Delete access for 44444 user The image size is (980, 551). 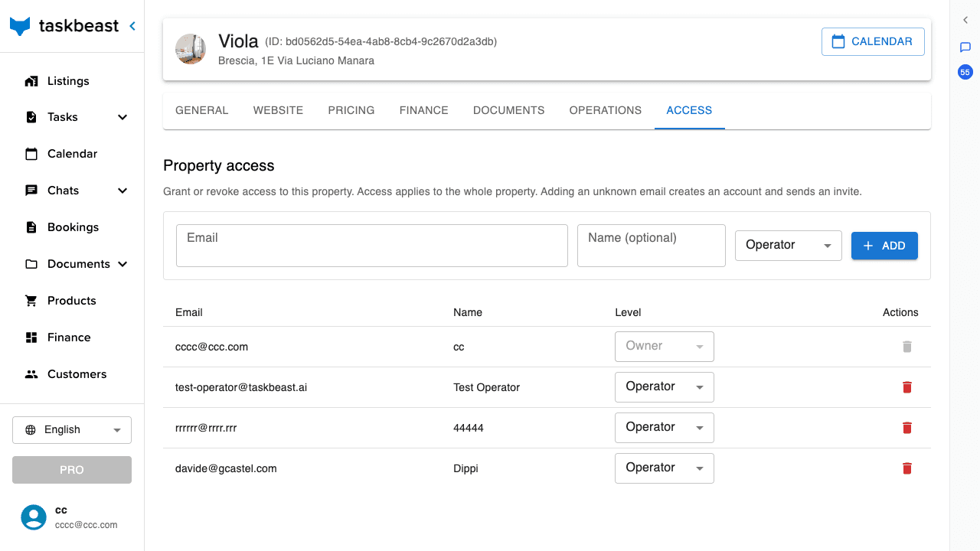coord(907,428)
